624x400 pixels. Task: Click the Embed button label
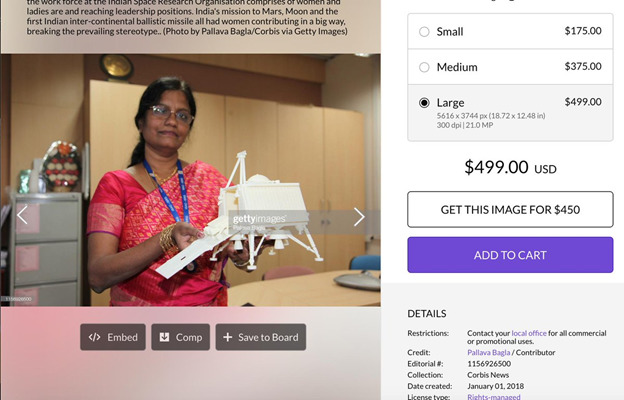pos(122,337)
